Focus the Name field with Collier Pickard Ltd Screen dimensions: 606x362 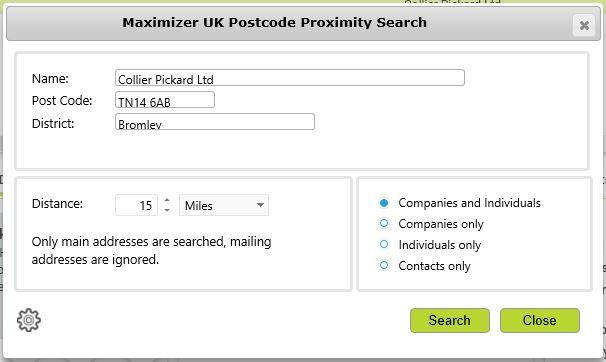click(x=290, y=78)
